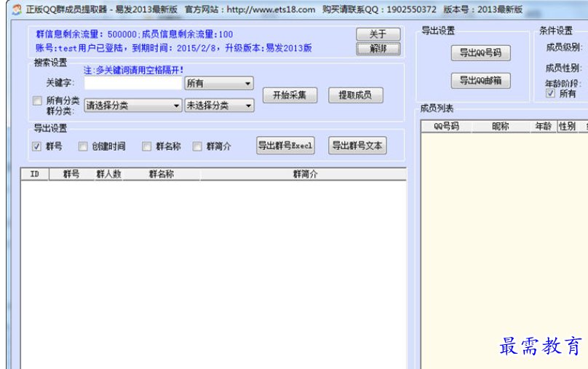This screenshot has width=588, height=369.
Task: Click the account status line 账号:test
Action: coord(174,48)
